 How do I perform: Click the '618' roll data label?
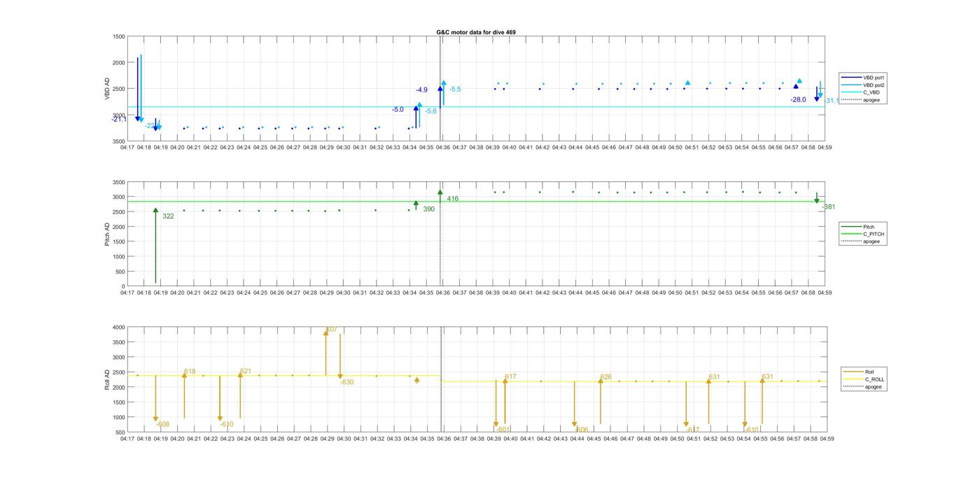click(190, 372)
